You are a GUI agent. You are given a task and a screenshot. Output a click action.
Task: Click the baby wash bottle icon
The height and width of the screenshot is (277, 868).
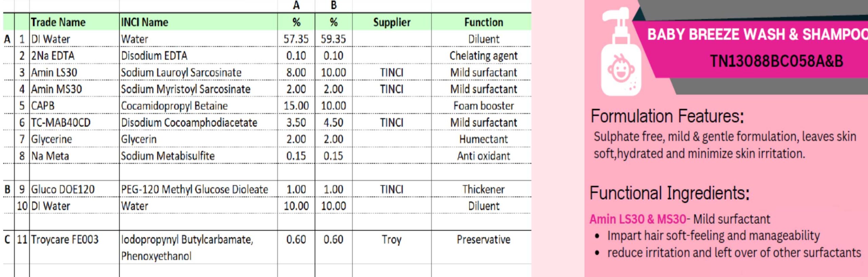click(621, 52)
